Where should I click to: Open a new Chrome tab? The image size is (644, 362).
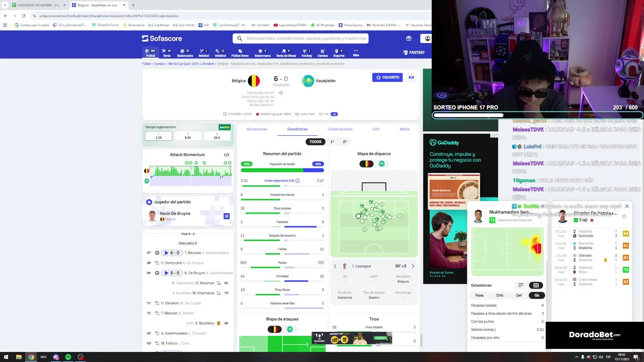pos(133,5)
